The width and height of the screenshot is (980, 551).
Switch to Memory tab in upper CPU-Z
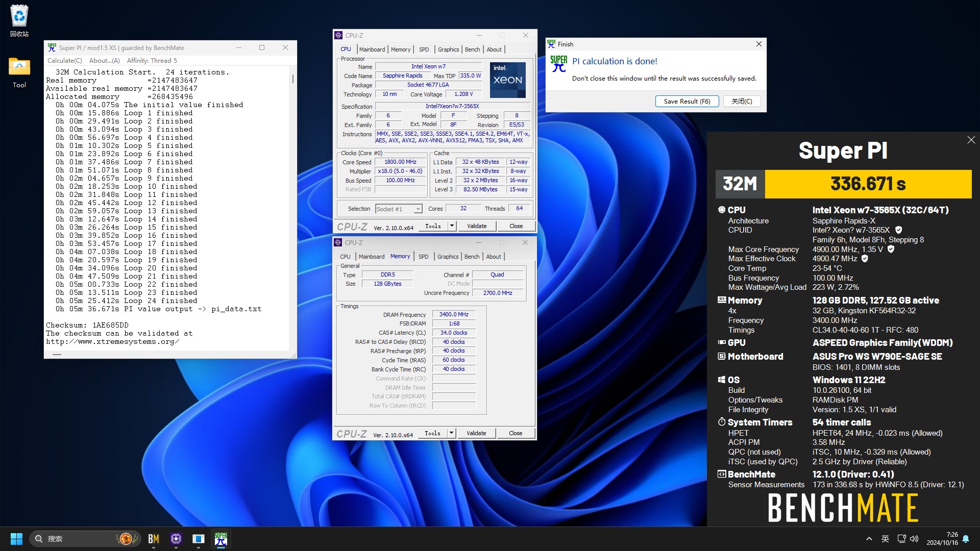tap(401, 49)
